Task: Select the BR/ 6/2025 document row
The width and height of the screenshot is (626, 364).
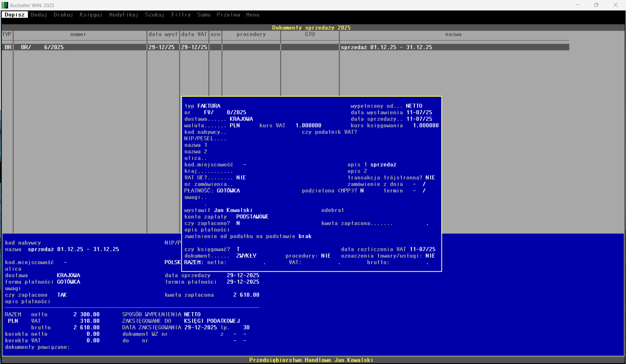Action: 285,47
